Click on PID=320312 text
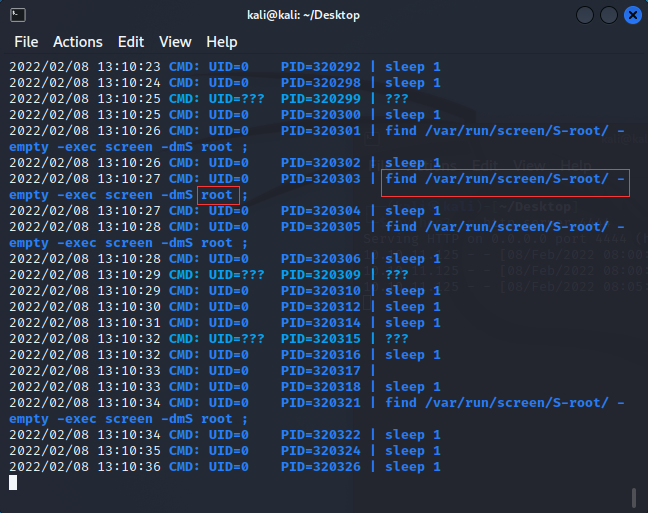Screen dimensions: 648x513 point(320,307)
